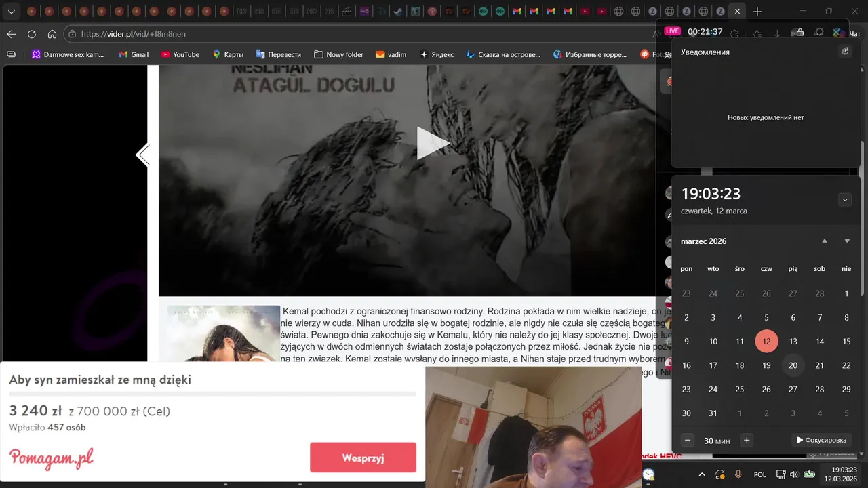The image size is (868, 488).
Task: Reload the page with the refresh icon
Action: point(32,34)
